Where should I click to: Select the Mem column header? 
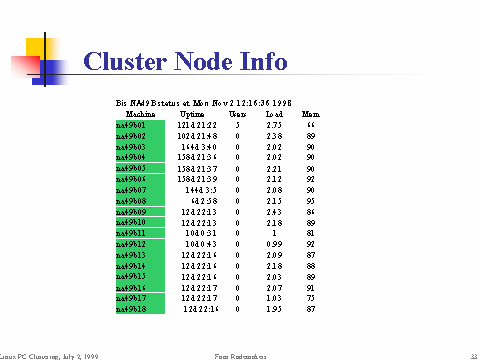311,114
